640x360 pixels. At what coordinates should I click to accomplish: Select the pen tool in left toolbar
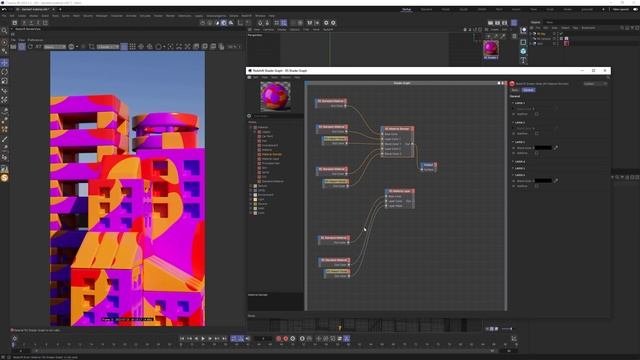(4, 140)
